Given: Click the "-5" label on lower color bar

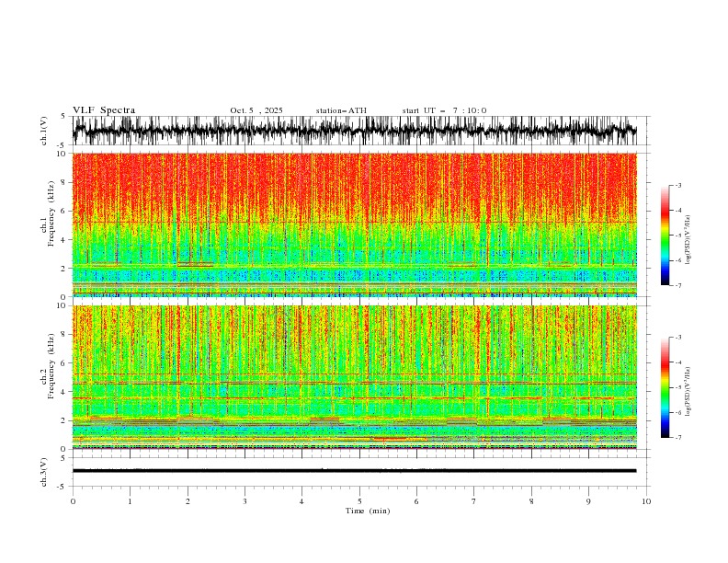Looking at the screenshot, I should pos(678,387).
